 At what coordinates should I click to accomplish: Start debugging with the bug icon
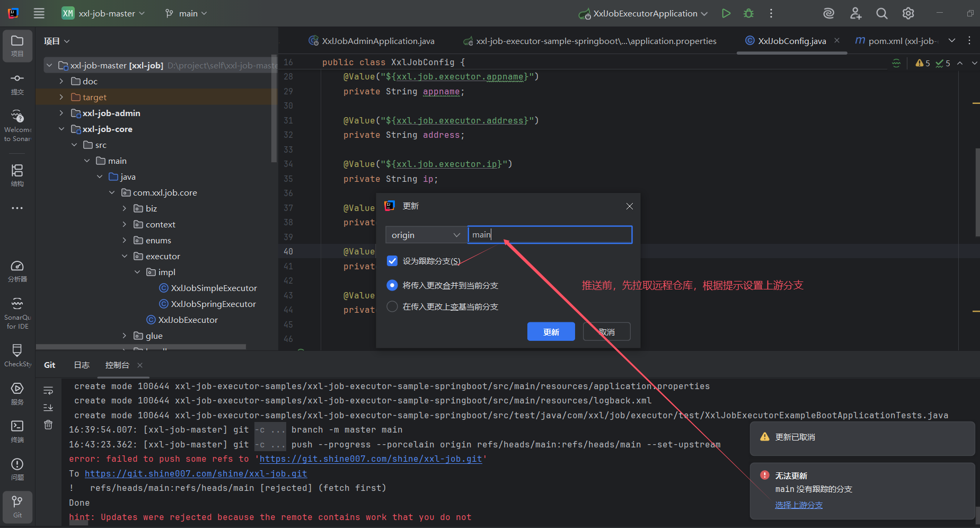(748, 13)
